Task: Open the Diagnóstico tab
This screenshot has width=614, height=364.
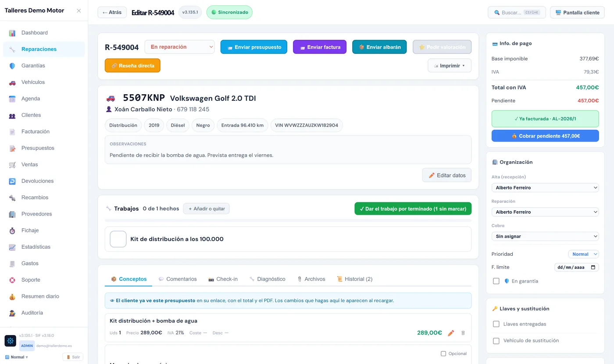Action: pos(267,279)
